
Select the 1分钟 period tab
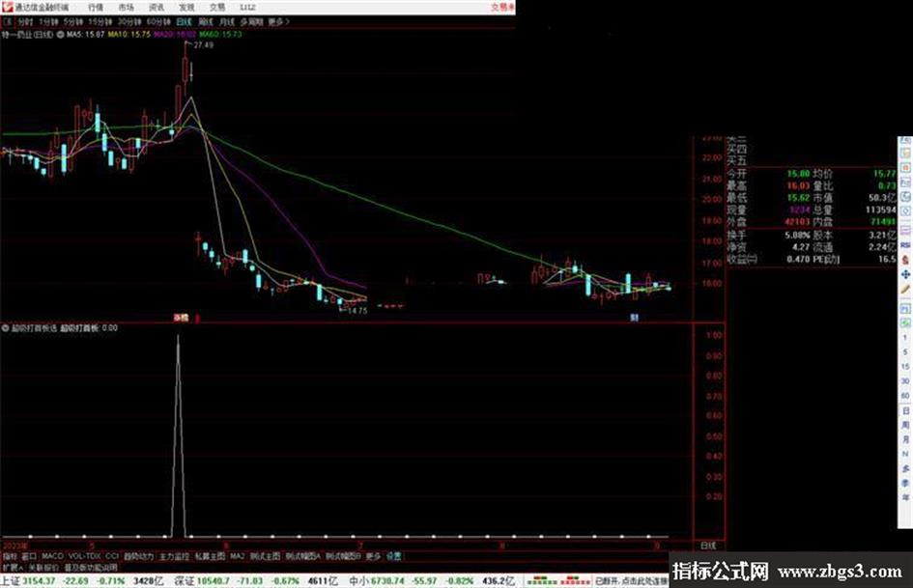pyautogui.click(x=49, y=22)
